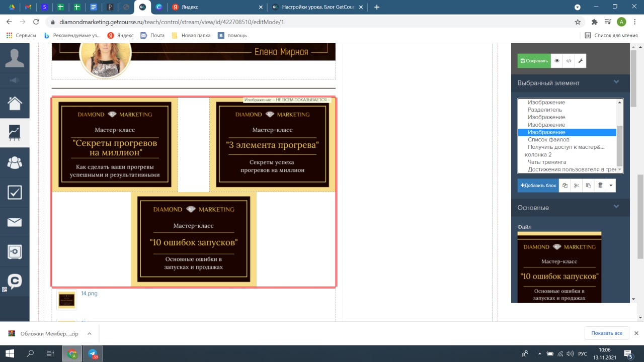Collapse the Основные section chevron
This screenshot has width=644, height=362.
pyautogui.click(x=616, y=207)
